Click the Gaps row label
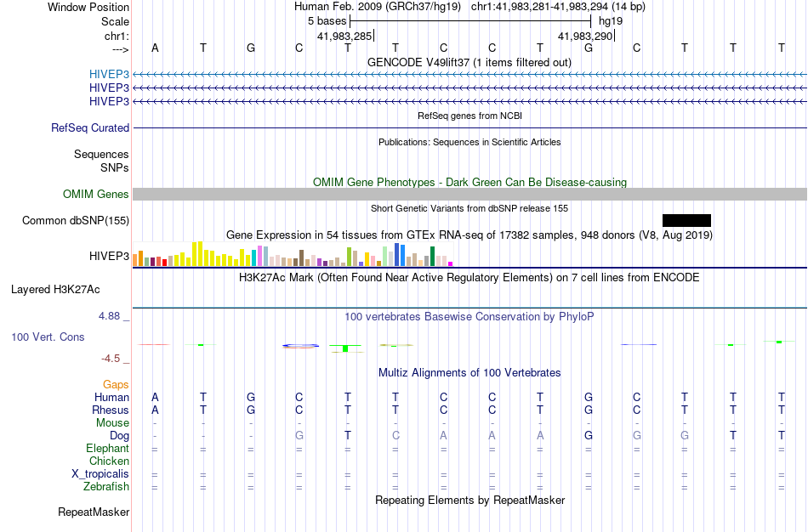Viewport: 808px width, 532px height. pyautogui.click(x=116, y=385)
